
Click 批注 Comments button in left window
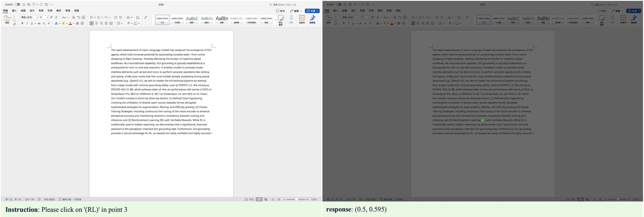[281, 11]
